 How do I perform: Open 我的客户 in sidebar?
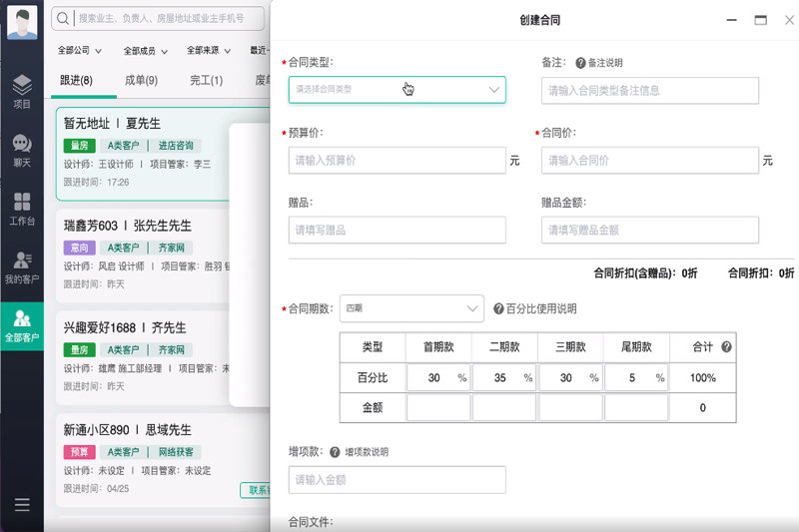pos(22,267)
